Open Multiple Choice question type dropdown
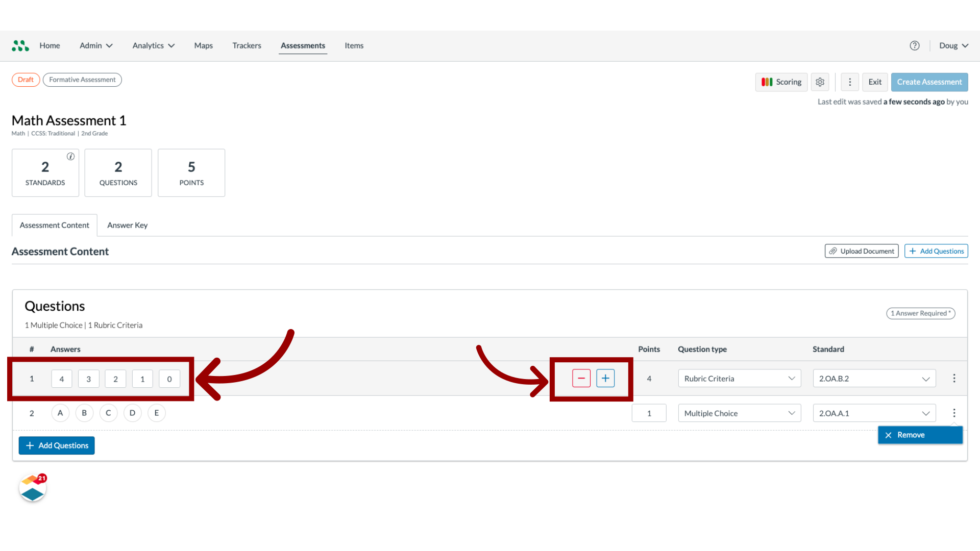 pos(740,413)
